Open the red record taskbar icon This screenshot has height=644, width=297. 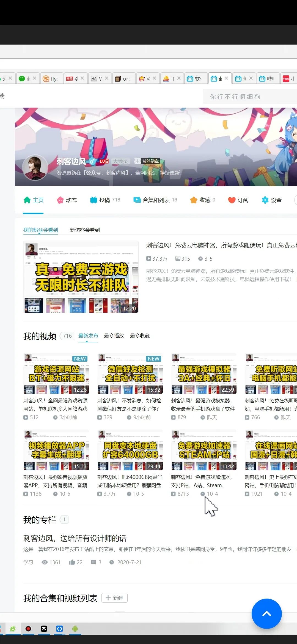(x=28, y=629)
